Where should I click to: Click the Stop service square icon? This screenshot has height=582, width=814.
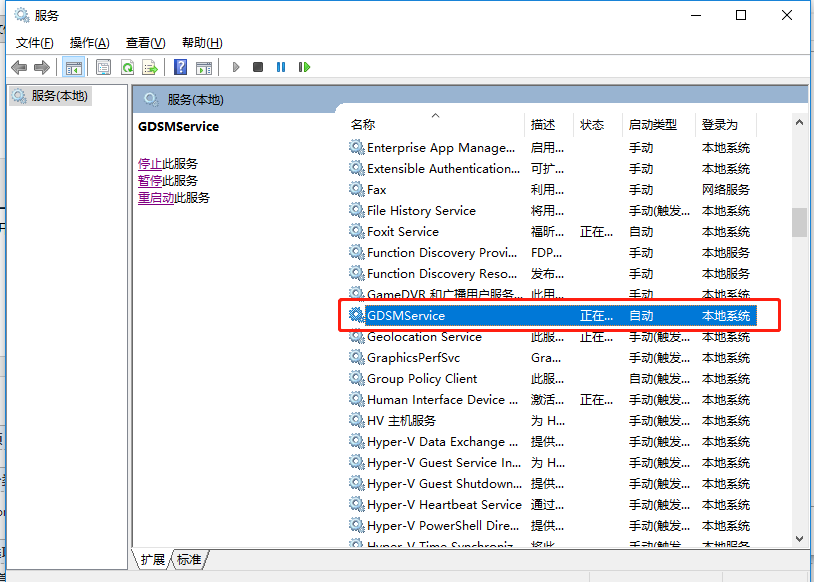click(x=258, y=67)
